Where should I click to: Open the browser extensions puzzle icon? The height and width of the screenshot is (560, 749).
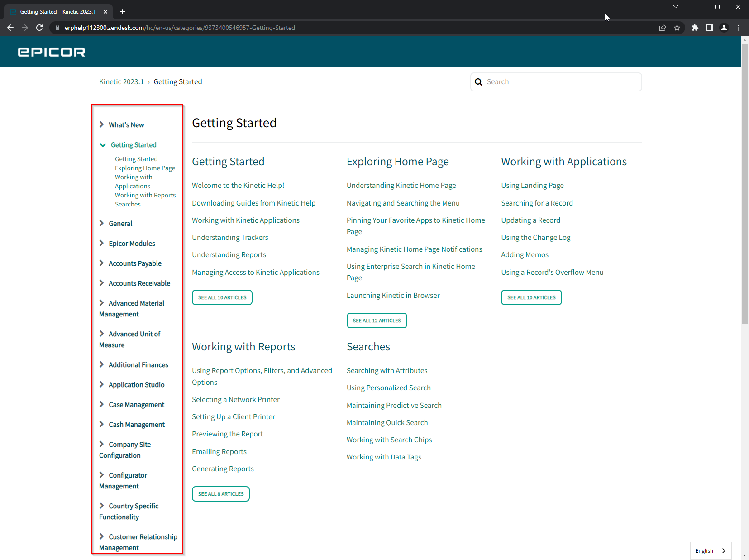(x=695, y=28)
